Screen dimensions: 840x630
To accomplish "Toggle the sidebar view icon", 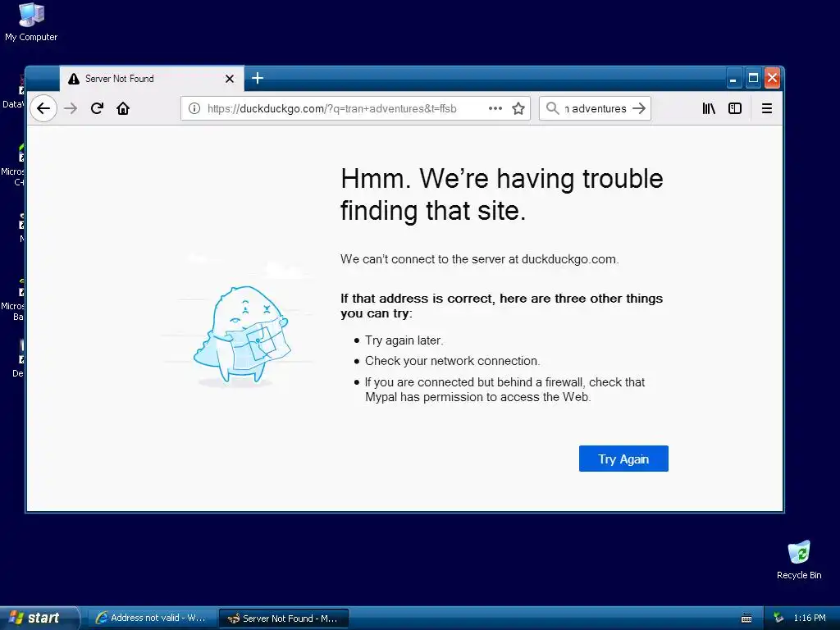I will (x=735, y=108).
